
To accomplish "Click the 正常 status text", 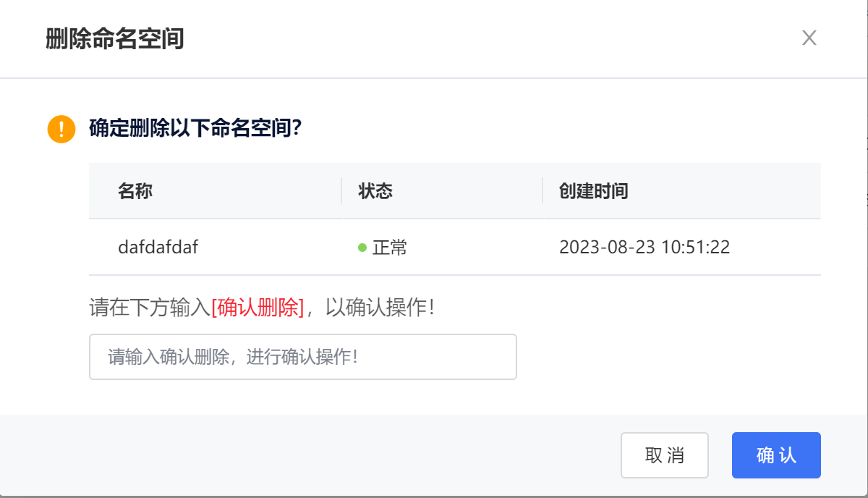I will click(390, 248).
